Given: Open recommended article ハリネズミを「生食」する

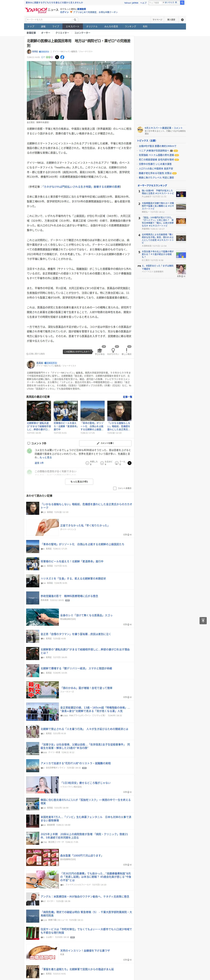Looking at the screenshot, I should pos(73,579).
